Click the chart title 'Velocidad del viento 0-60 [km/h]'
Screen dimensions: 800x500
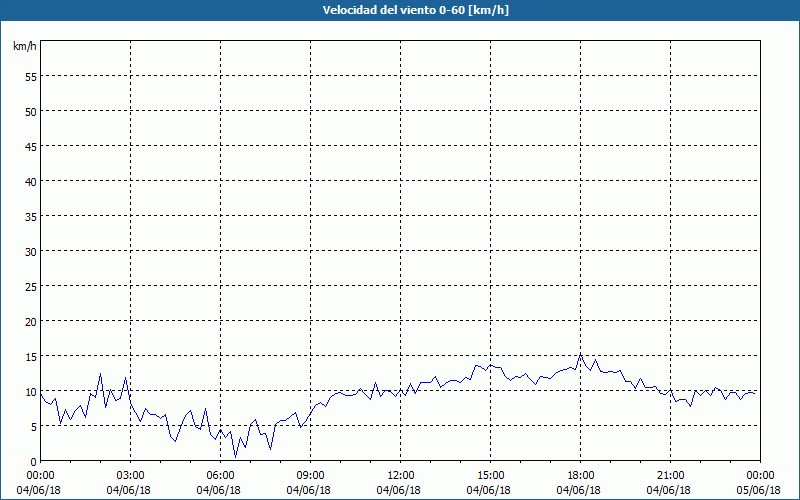pyautogui.click(x=416, y=10)
